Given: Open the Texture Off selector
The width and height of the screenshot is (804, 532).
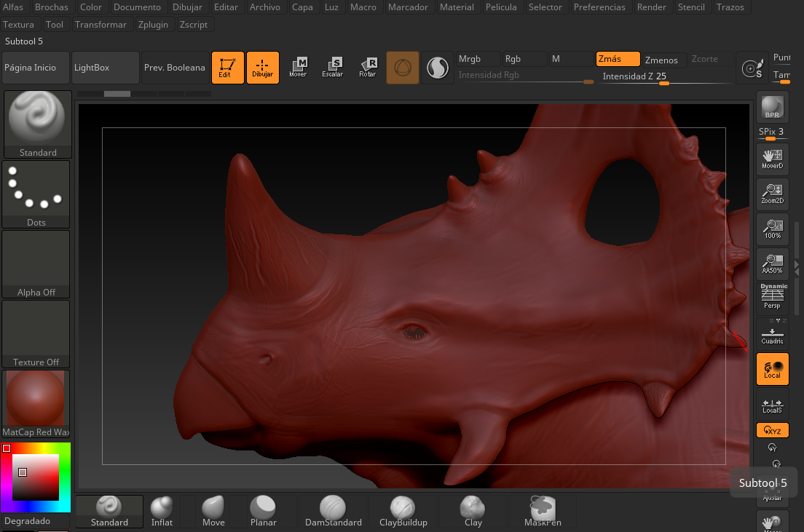Looking at the screenshot, I should click(x=36, y=333).
